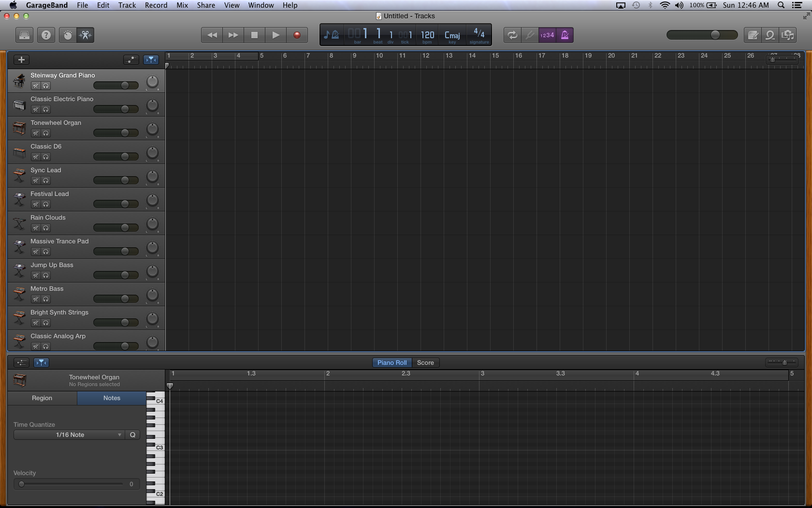Switch to Score view

pos(425,363)
